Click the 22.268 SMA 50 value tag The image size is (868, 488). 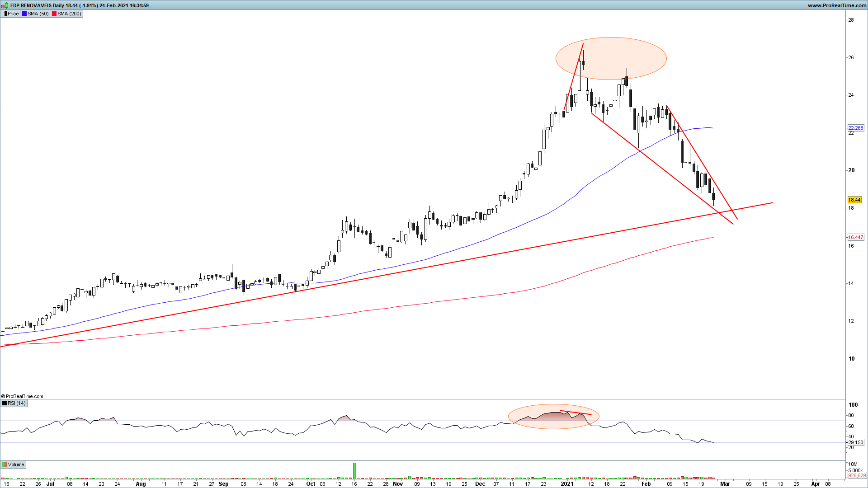tap(855, 128)
